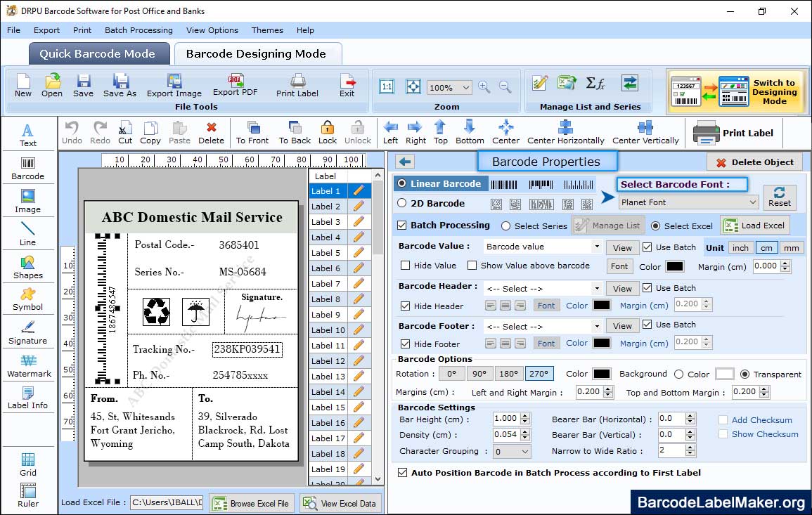The width and height of the screenshot is (812, 515).
Task: Click the zoom out magnifier icon
Action: click(x=505, y=87)
